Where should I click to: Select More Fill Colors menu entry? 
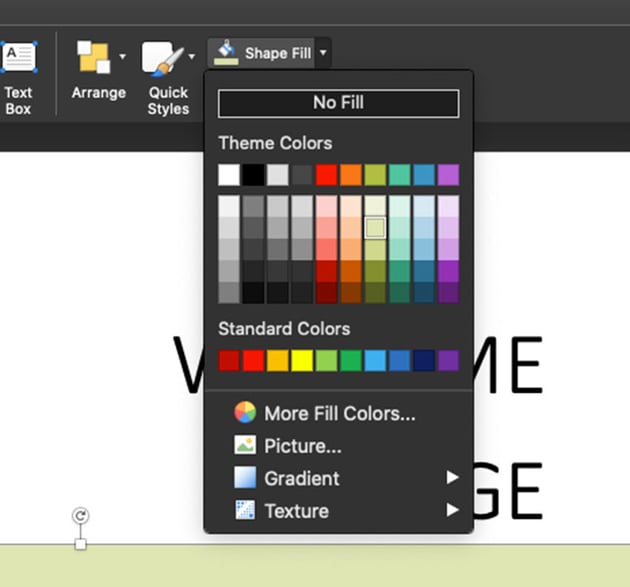pos(339,413)
